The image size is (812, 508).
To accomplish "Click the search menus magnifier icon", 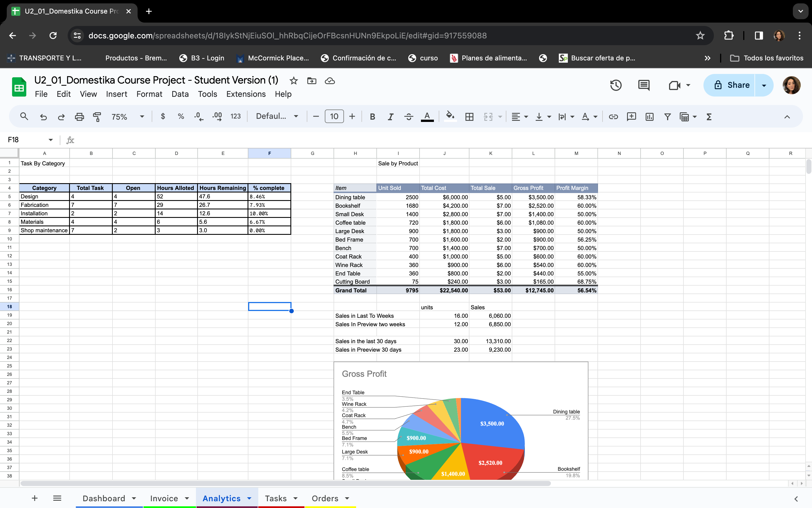I will click(x=24, y=117).
